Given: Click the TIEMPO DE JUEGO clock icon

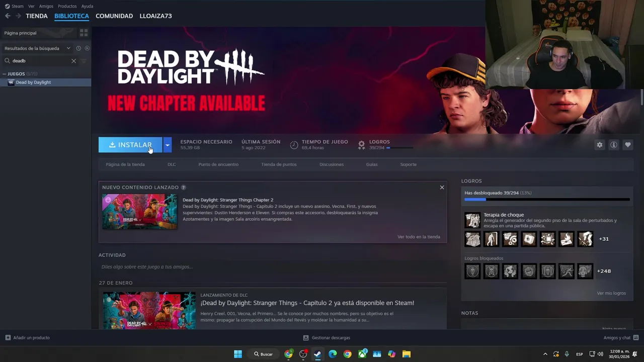Looking at the screenshot, I should [x=294, y=145].
